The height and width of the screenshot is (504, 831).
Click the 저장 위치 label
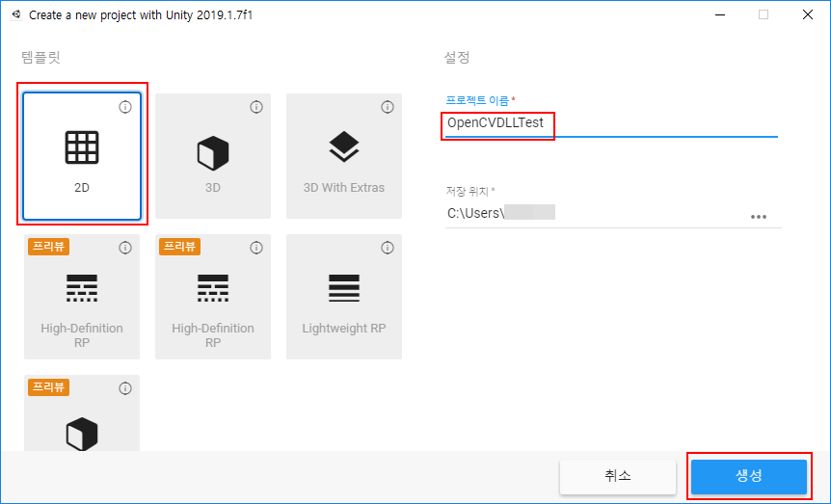468,191
